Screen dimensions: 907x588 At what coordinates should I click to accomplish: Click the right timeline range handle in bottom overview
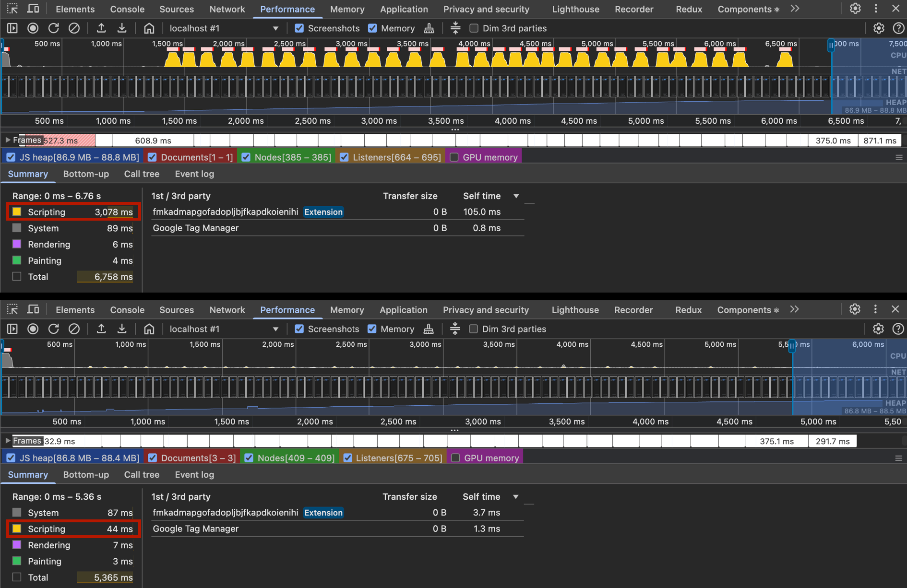[x=792, y=346]
